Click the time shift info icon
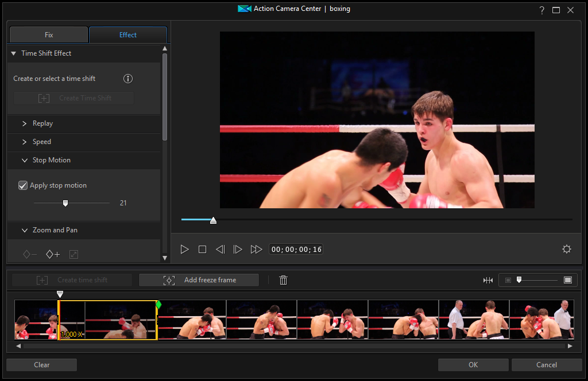The width and height of the screenshot is (588, 381). pos(128,79)
